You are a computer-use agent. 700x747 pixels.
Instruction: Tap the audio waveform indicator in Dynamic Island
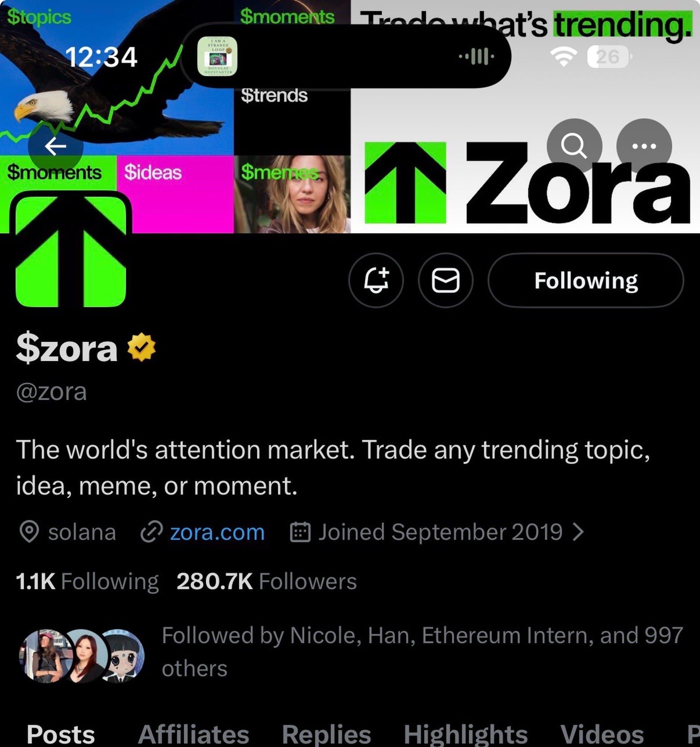click(x=477, y=57)
